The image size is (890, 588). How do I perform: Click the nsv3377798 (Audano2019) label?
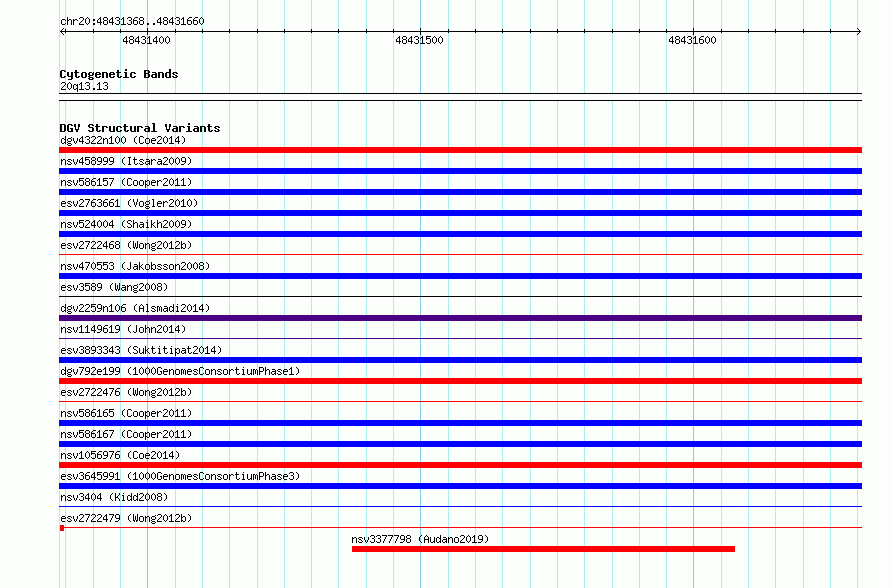click(420, 539)
